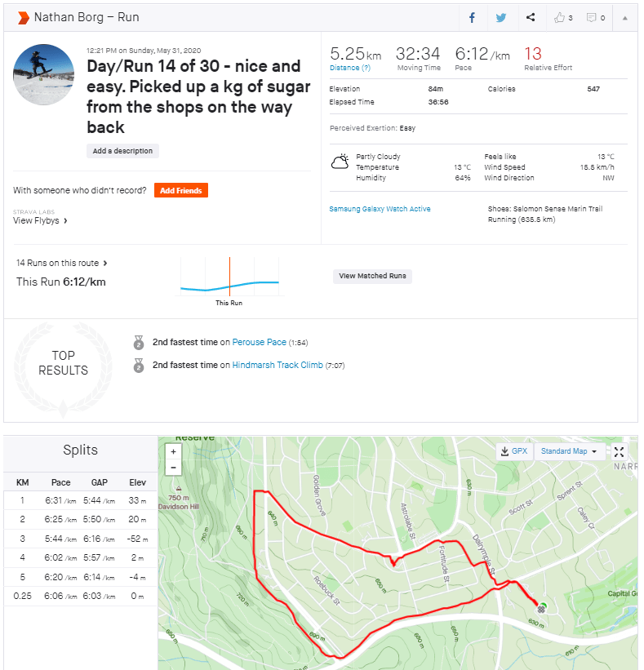Share the run on Twitter
This screenshot has width=644, height=670.
501,17
